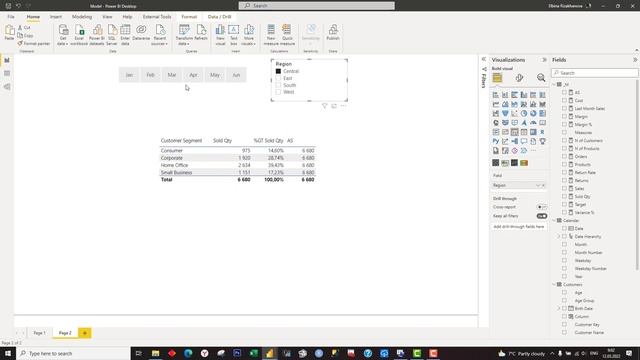
Task: Select Jan in month slicer
Action: point(129,75)
